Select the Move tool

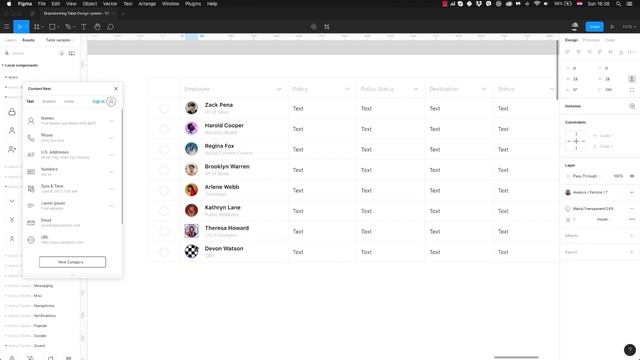[x=20, y=27]
